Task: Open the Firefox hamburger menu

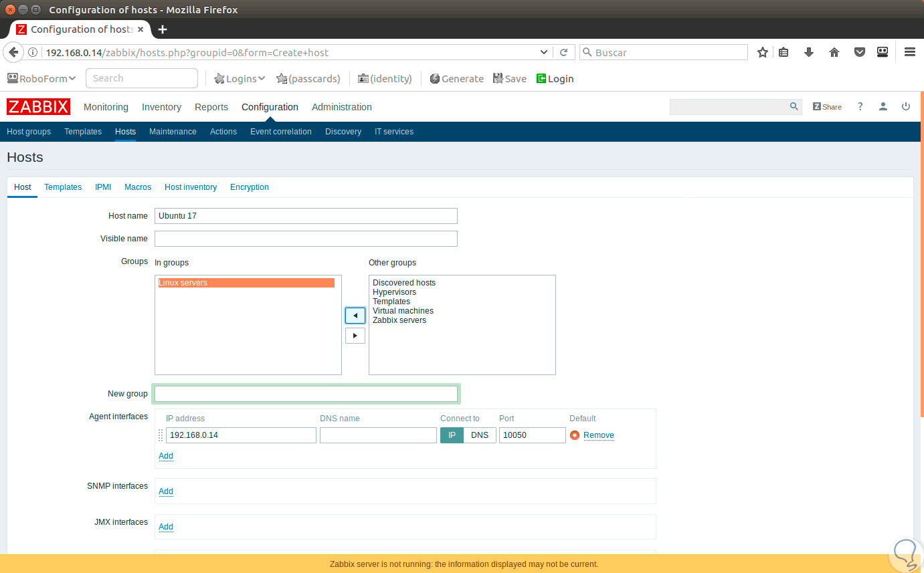Action: coord(909,52)
